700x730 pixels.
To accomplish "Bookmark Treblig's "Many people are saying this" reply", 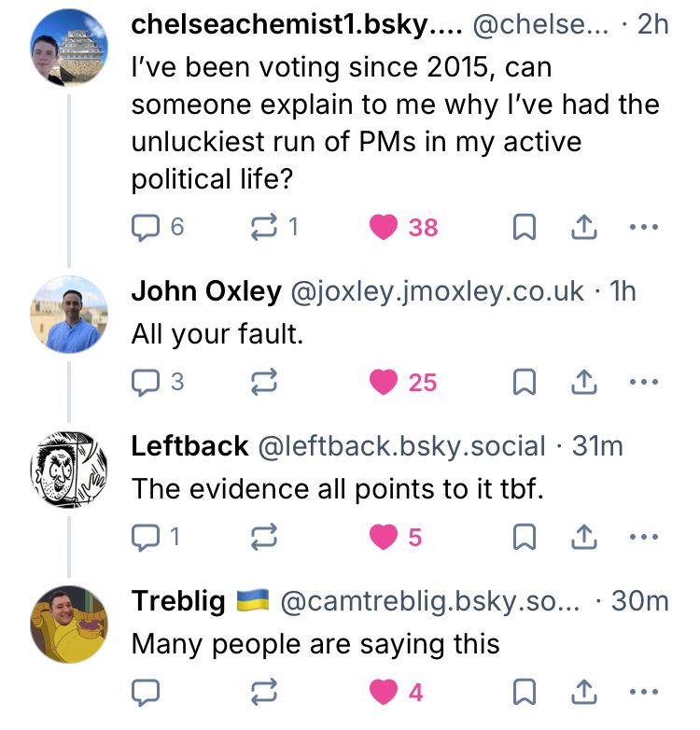I will click(525, 692).
